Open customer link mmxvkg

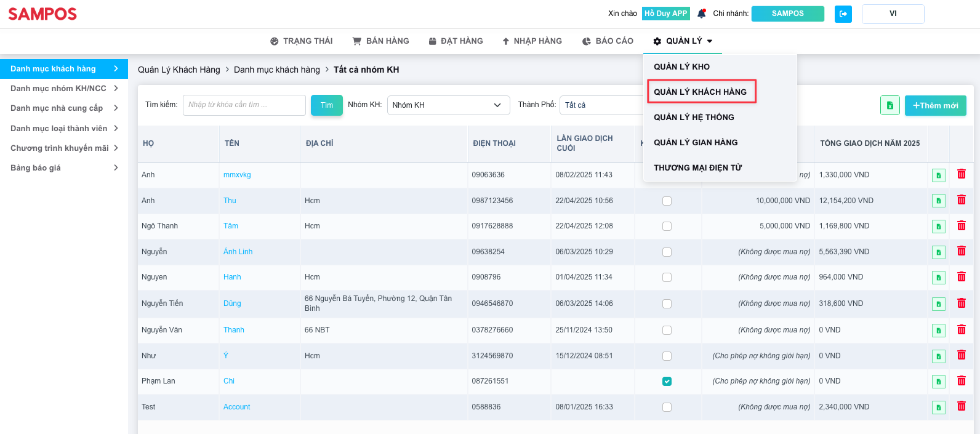[237, 175]
